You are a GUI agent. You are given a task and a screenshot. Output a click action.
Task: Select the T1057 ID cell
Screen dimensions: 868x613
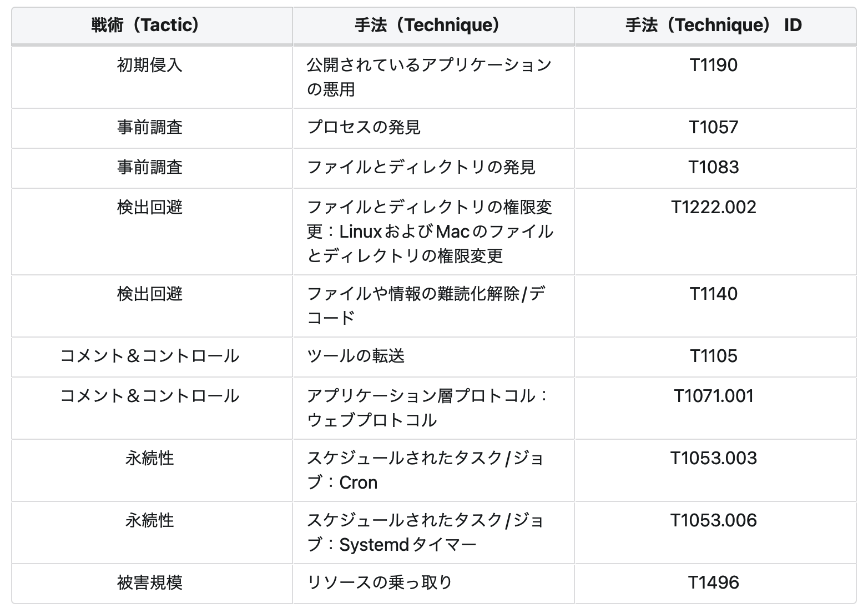click(x=714, y=128)
